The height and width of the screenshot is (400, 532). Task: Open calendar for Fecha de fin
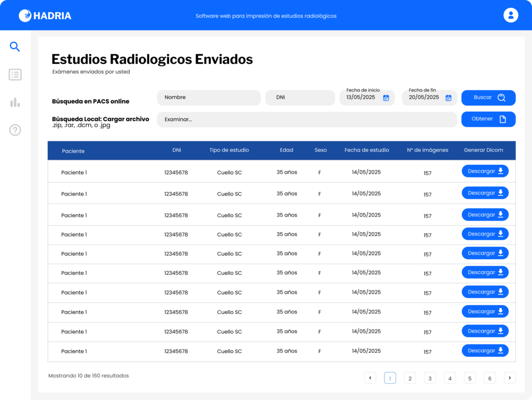tap(448, 98)
